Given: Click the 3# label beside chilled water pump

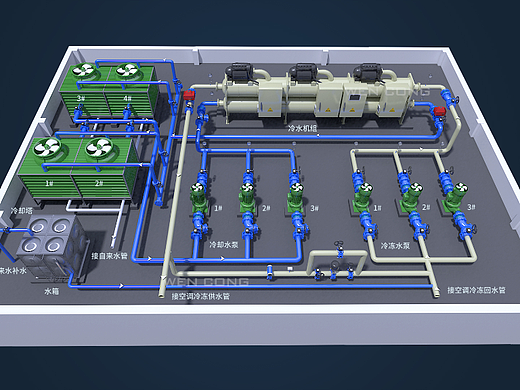Looking at the screenshot, I should 471,207.
